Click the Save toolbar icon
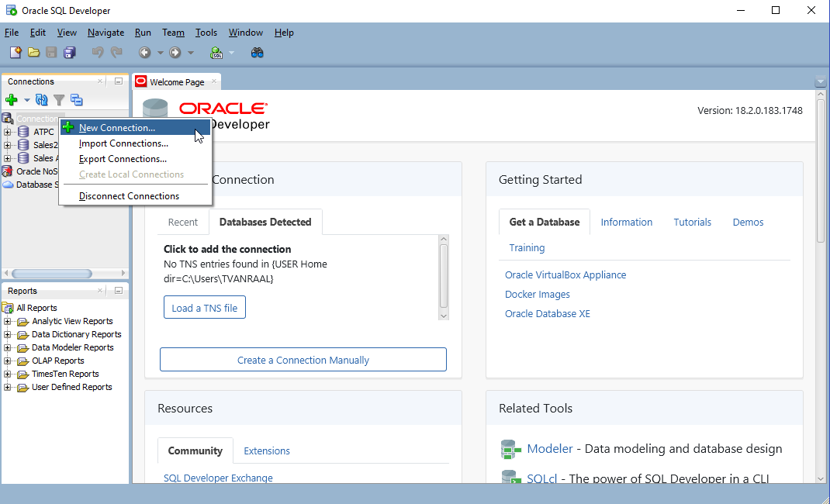 click(51, 53)
